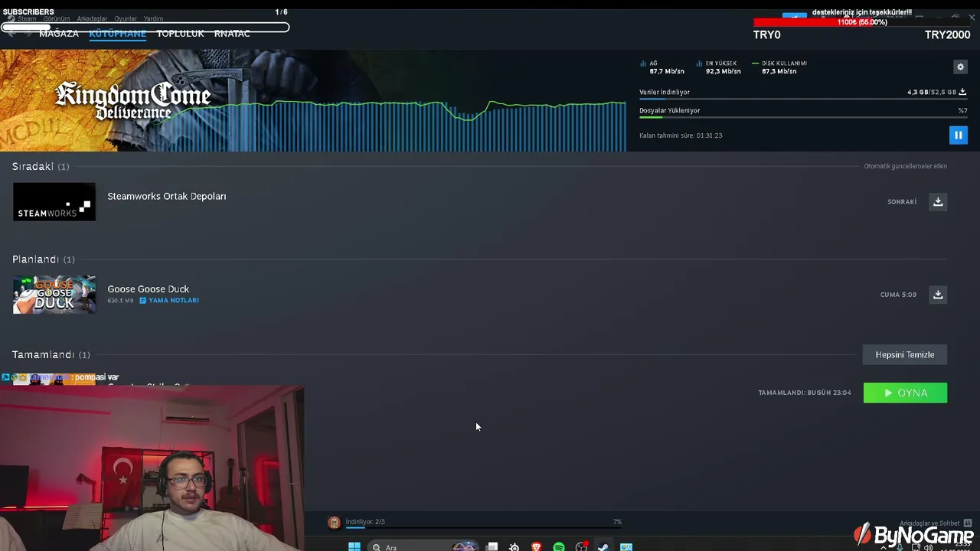
Task: Click the DİSK KULLANIMI stat
Action: (779, 67)
